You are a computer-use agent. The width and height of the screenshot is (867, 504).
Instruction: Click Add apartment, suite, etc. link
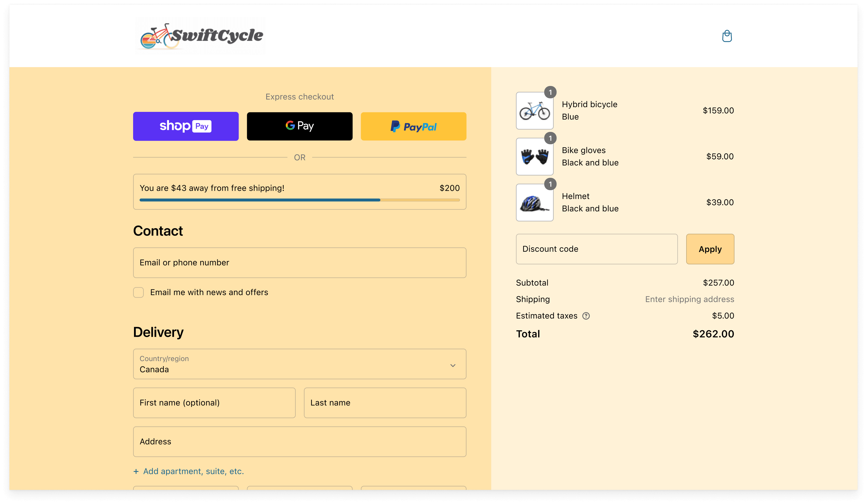pyautogui.click(x=193, y=471)
